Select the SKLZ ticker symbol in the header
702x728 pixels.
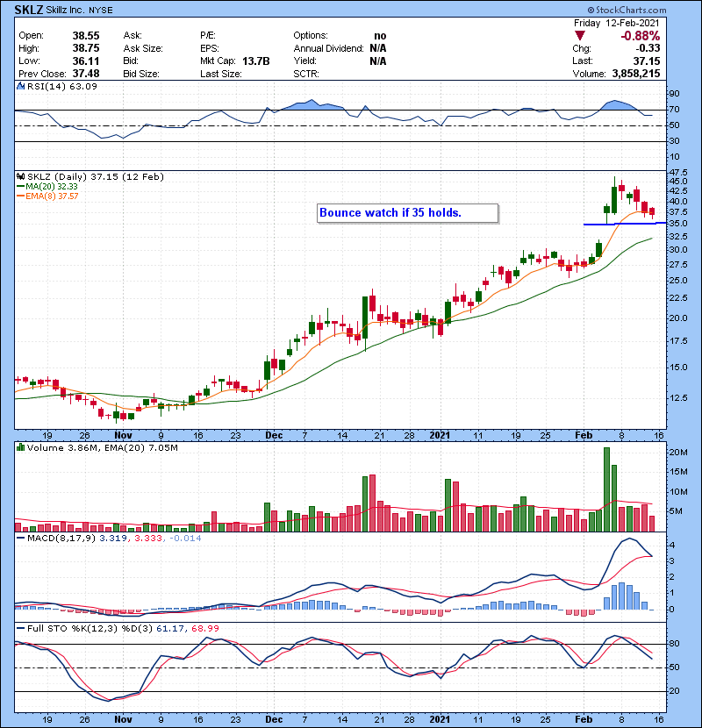28,10
